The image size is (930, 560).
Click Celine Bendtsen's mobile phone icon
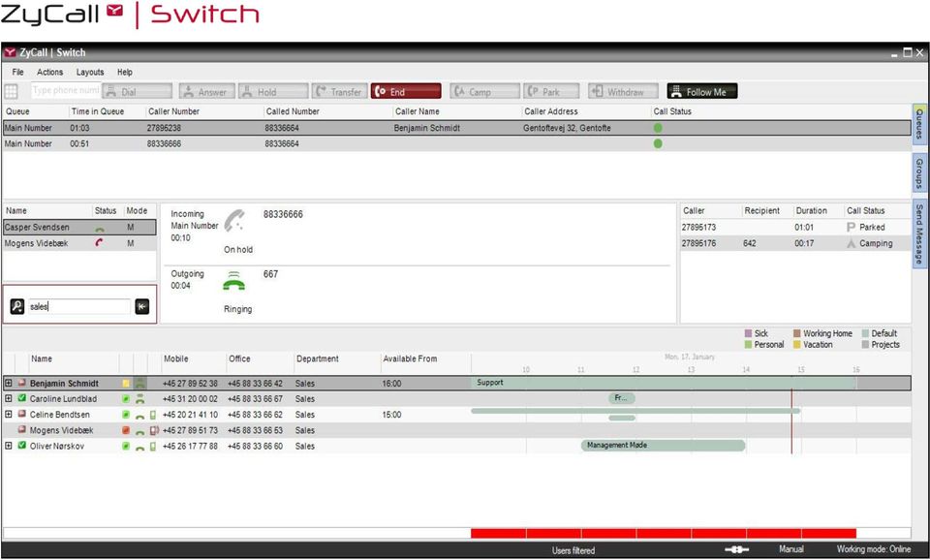[153, 415]
